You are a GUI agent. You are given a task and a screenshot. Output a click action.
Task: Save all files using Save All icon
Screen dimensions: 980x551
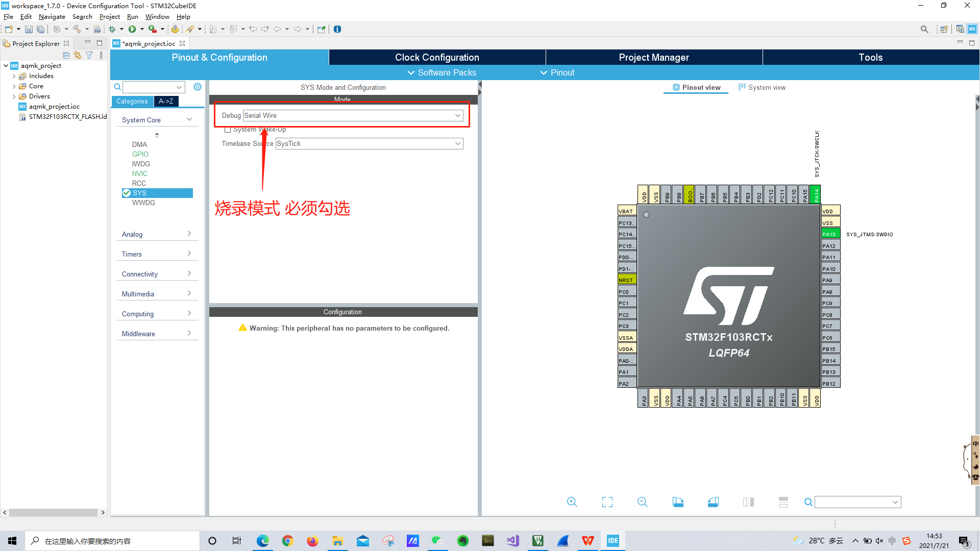click(40, 29)
